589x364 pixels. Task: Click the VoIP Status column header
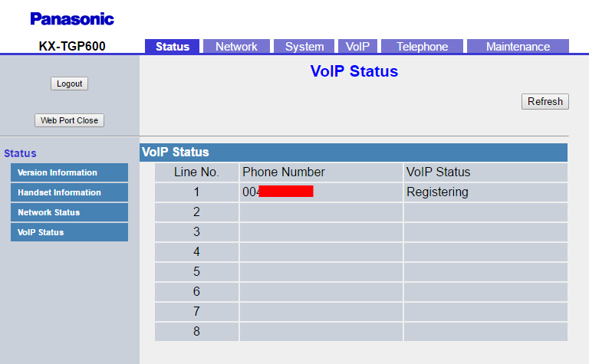point(438,172)
